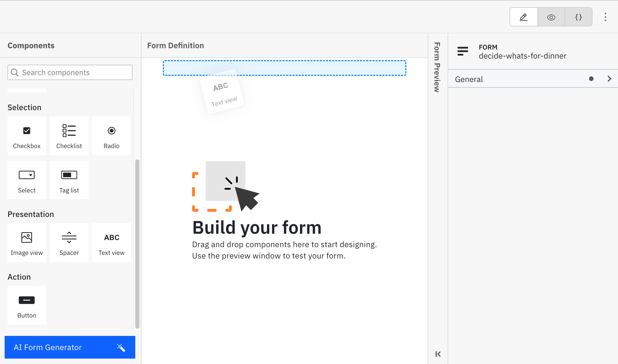This screenshot has height=364, width=618.
Task: Launch the AI Form Generator
Action: coord(70,347)
